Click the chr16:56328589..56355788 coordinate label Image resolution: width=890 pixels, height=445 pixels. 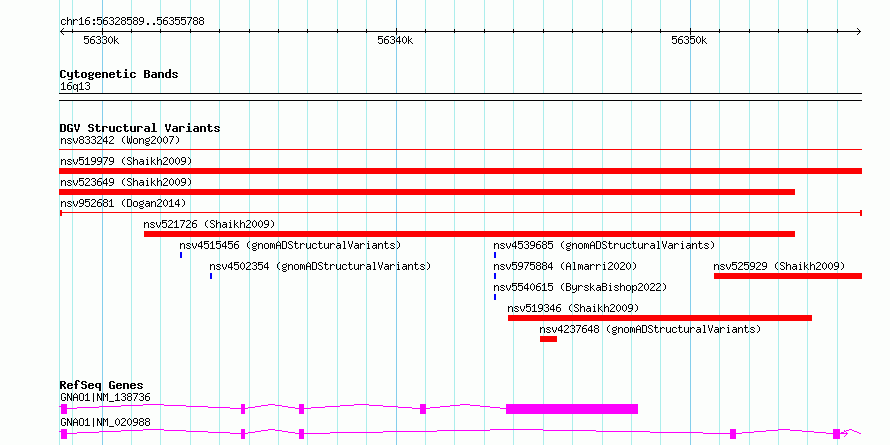(x=132, y=22)
